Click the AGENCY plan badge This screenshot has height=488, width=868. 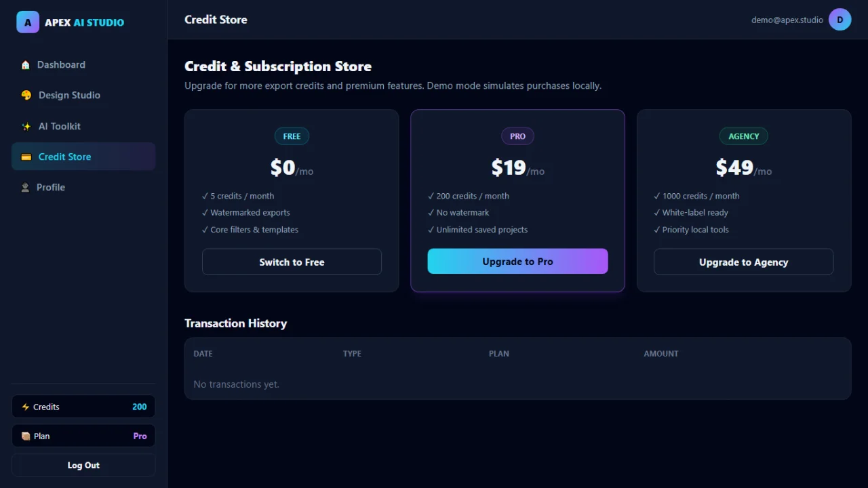pyautogui.click(x=744, y=136)
